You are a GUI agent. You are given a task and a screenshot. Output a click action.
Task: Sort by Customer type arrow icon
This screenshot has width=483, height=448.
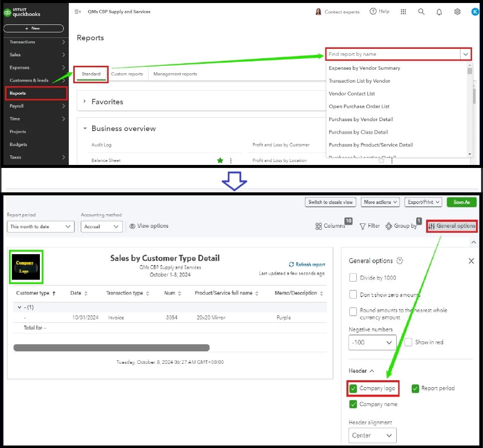pos(54,294)
